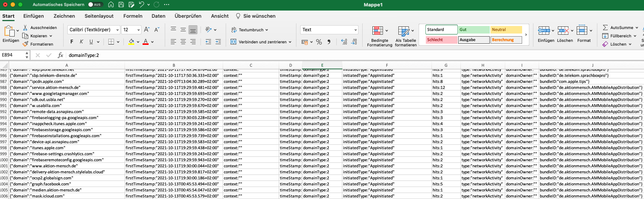Toggle the Automatisches Speichern switch
Screen dimensions: 644x199
click(x=95, y=5)
